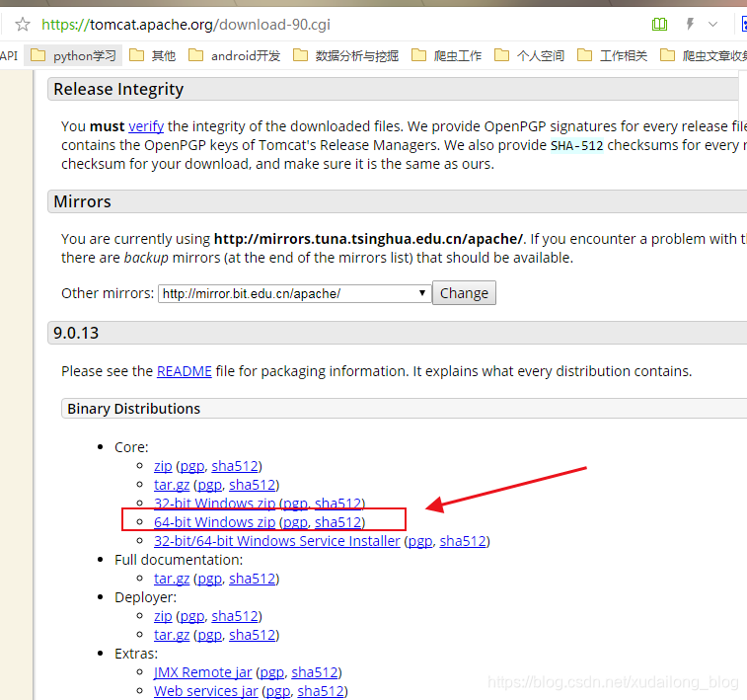Image resolution: width=747 pixels, height=700 pixels.
Task: Click the bookmark star icon in address bar
Action: [23, 24]
